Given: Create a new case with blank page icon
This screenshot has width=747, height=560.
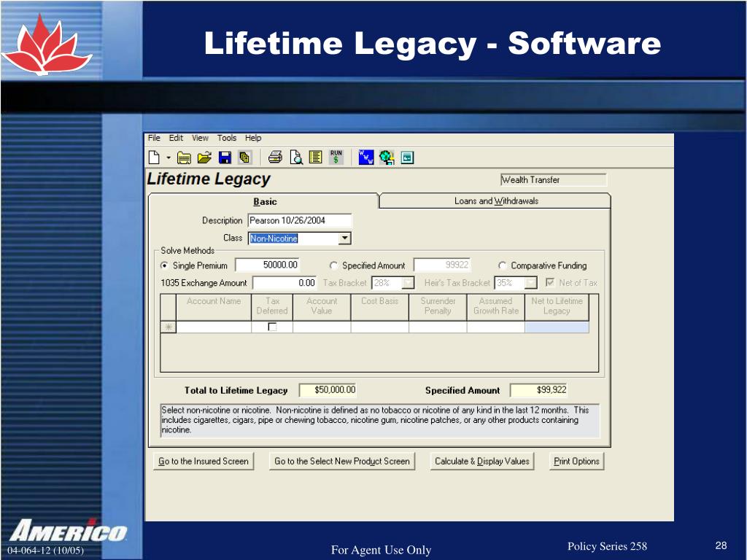Looking at the screenshot, I should tap(154, 157).
